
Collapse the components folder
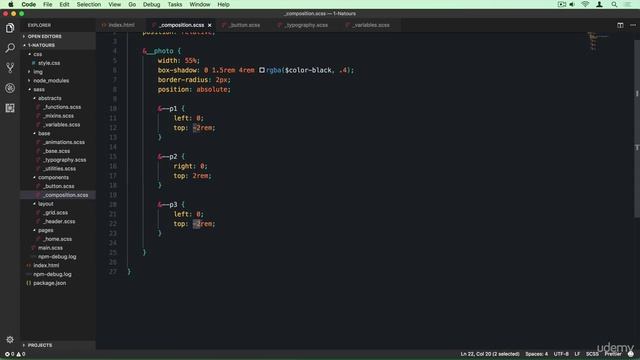point(58,178)
